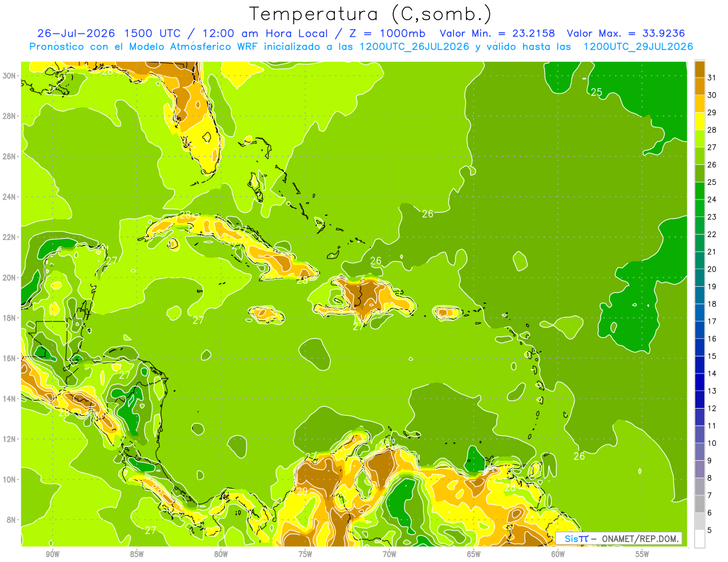
Task: Select the "Valor Max. = 33.9236" value
Action: click(626, 33)
